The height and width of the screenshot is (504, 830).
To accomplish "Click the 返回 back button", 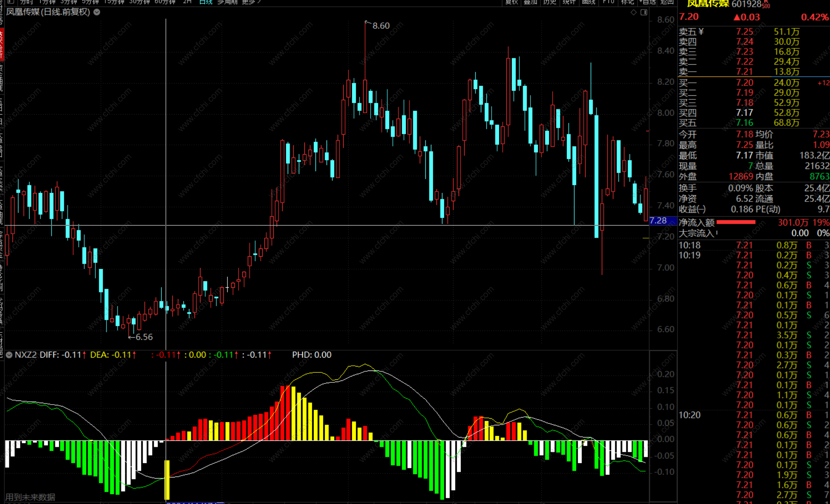I will [667, 2].
